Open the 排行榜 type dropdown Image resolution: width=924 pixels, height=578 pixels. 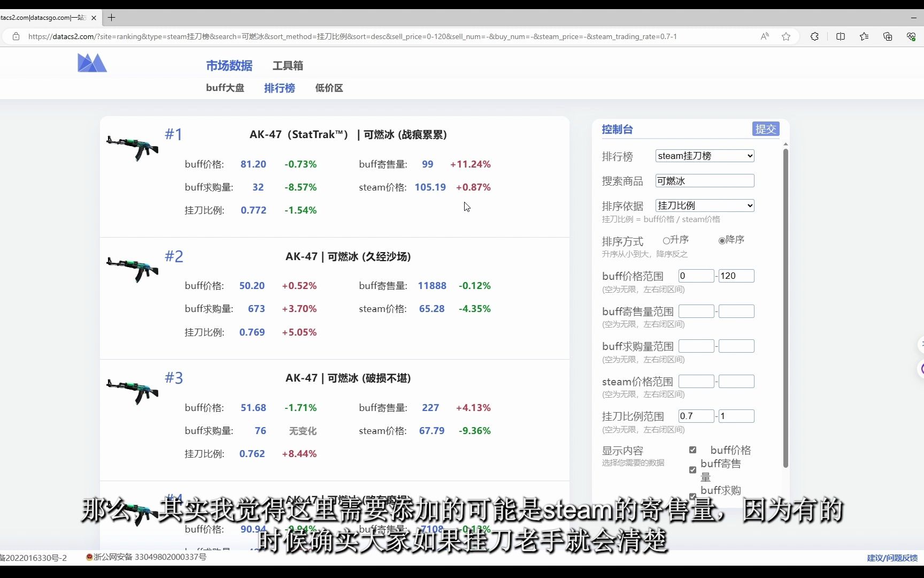coord(705,156)
